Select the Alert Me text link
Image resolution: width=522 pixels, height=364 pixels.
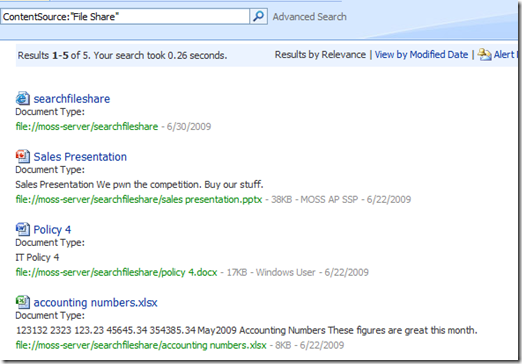click(505, 55)
